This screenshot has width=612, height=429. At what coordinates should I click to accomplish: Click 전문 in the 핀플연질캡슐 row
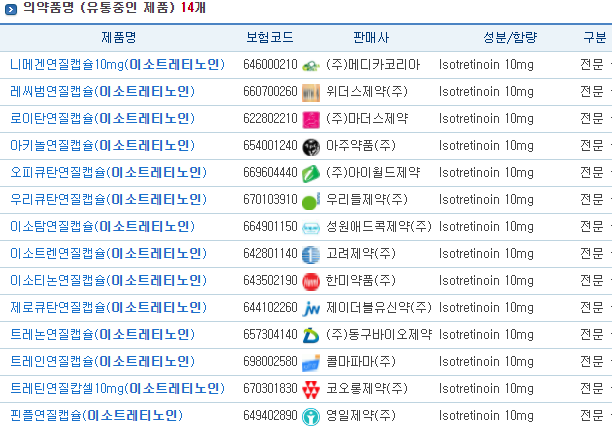point(592,415)
